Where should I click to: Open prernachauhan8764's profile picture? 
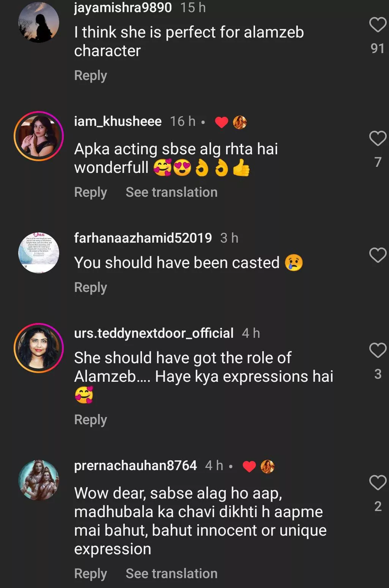[x=39, y=480]
